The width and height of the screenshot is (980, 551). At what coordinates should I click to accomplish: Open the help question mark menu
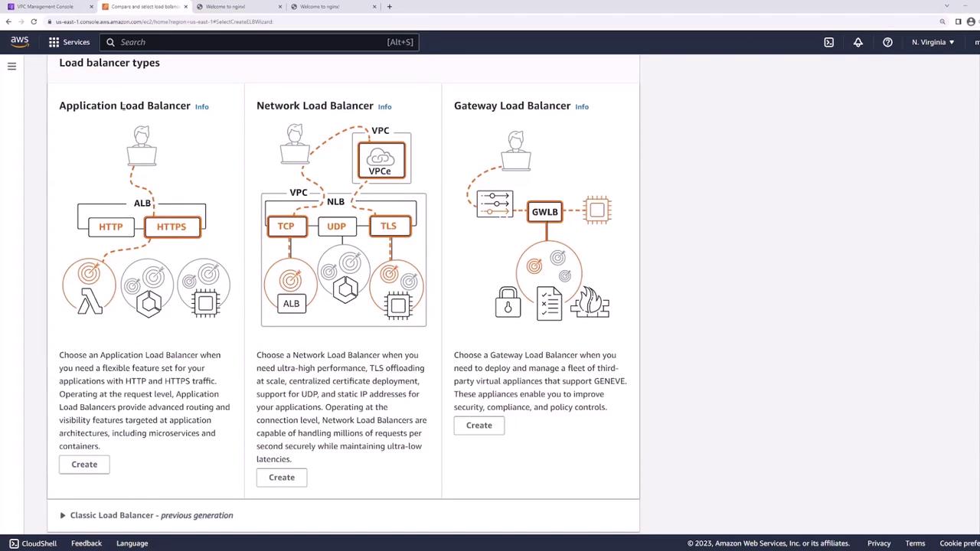point(887,42)
